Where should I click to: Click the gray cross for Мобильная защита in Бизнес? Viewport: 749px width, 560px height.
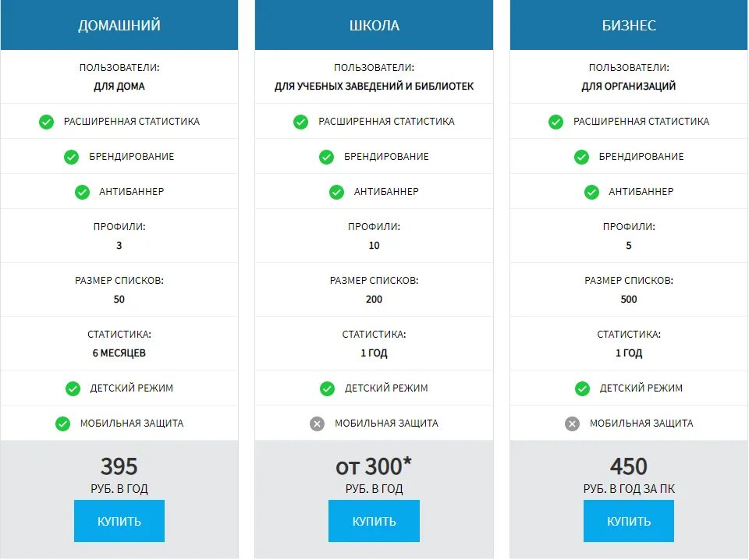572,424
